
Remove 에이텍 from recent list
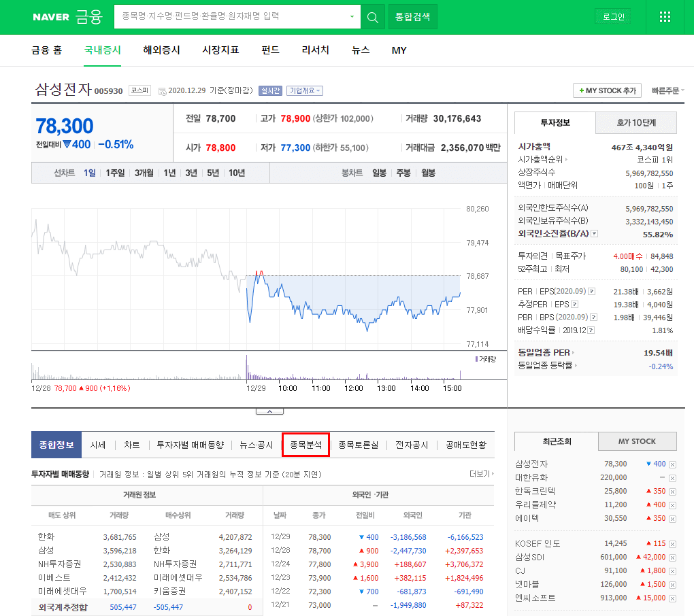pos(672,519)
